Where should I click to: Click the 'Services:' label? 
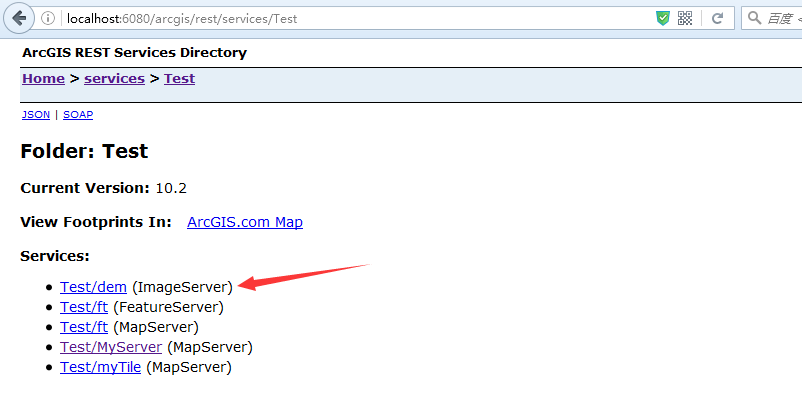55,256
